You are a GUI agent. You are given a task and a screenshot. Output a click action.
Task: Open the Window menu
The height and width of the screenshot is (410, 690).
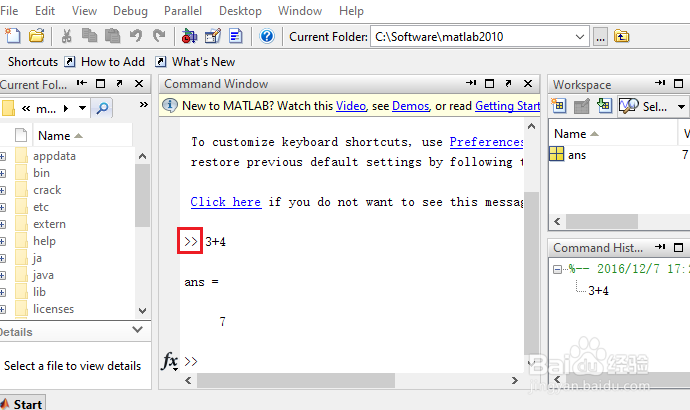[300, 11]
